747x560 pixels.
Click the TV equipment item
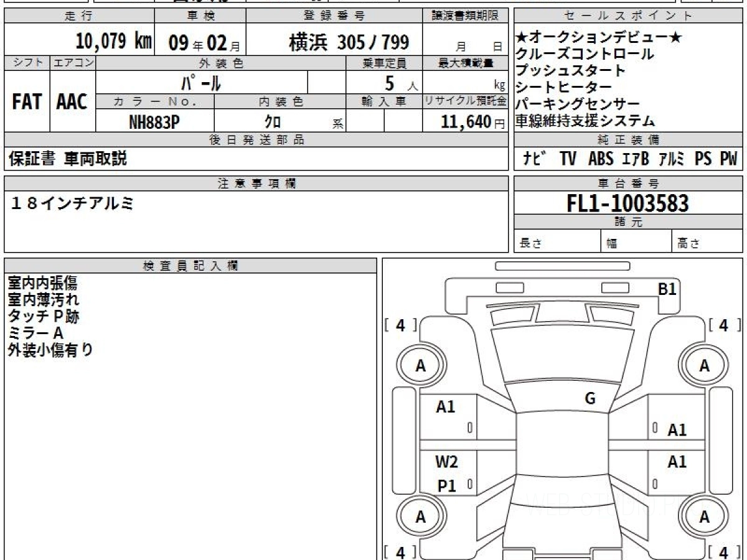[568, 159]
